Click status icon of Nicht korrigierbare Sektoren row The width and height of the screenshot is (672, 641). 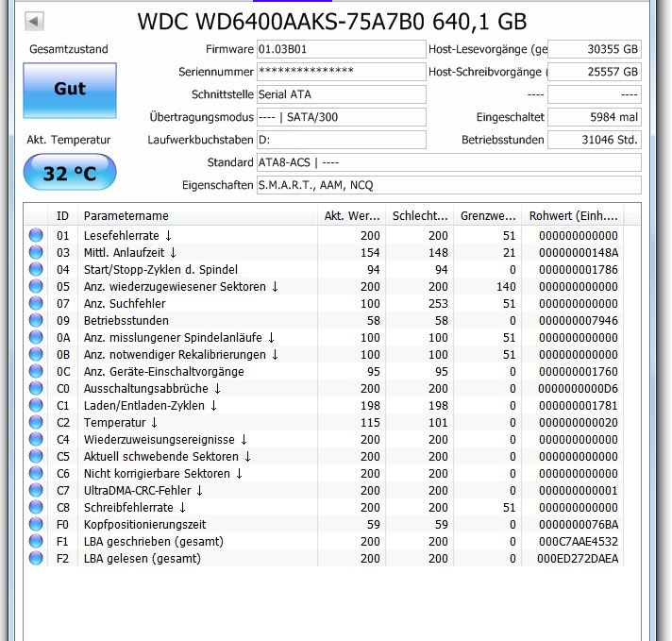36,473
